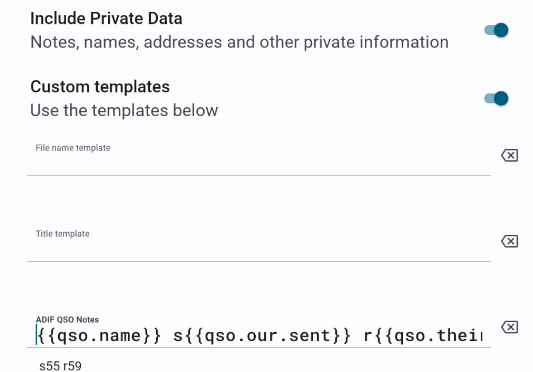Viewport: 533px width, 372px height.
Task: Focus the File name template input
Action: pos(259,158)
